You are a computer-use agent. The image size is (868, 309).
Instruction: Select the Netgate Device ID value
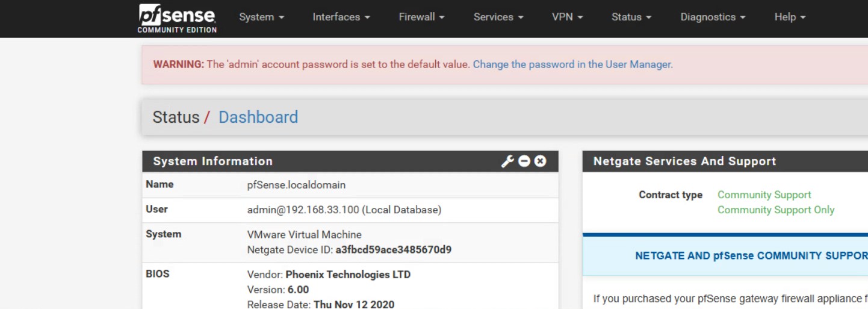click(x=393, y=249)
